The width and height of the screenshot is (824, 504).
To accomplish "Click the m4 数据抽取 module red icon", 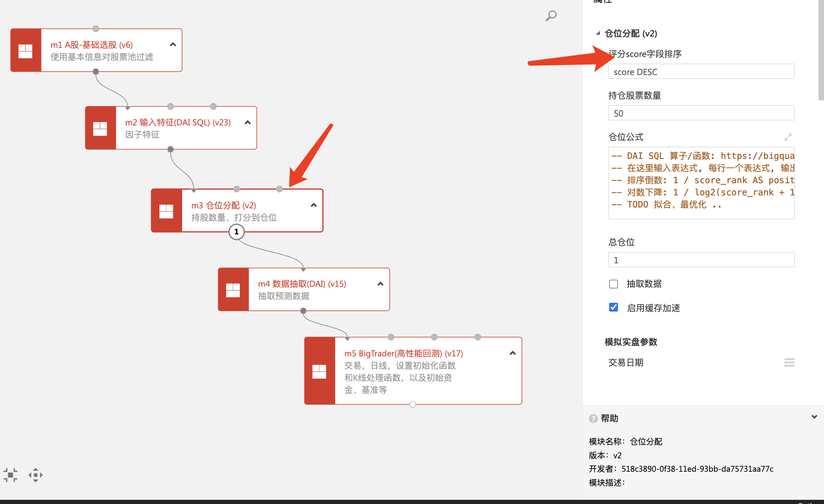I will coord(233,290).
